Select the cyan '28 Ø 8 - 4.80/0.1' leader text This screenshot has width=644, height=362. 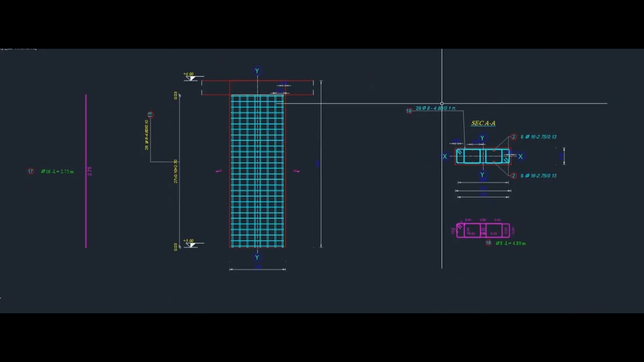[436, 108]
